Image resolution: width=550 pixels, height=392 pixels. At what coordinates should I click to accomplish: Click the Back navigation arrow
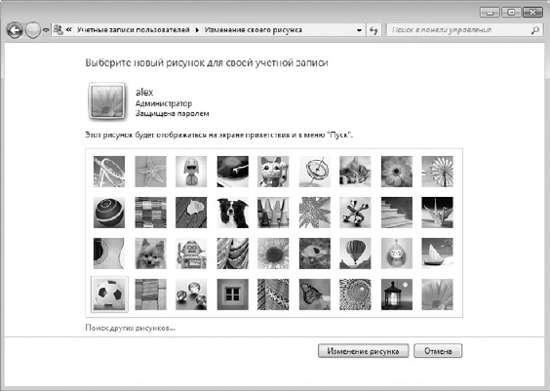[15, 30]
